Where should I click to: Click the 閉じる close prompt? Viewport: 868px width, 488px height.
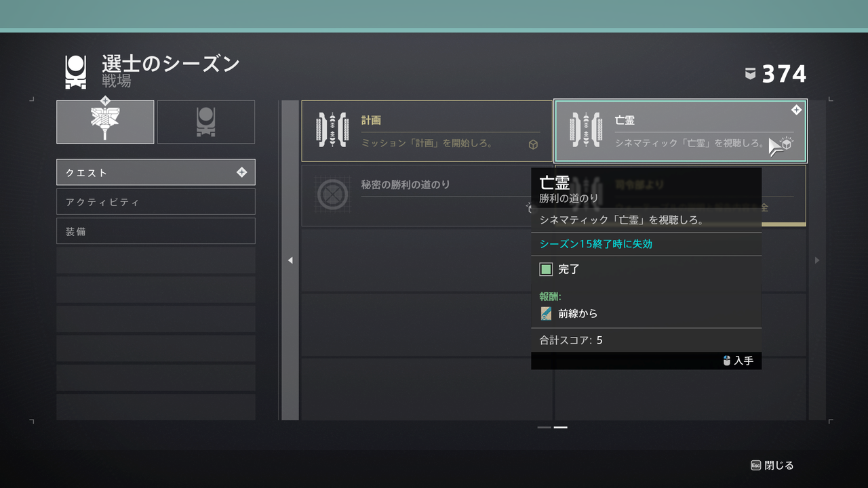point(772,466)
